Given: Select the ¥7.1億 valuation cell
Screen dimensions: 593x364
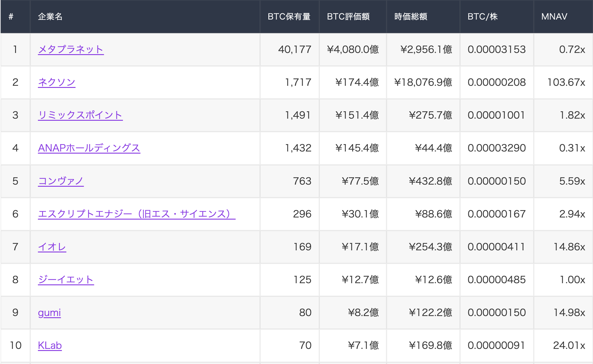Looking at the screenshot, I should (353, 345).
